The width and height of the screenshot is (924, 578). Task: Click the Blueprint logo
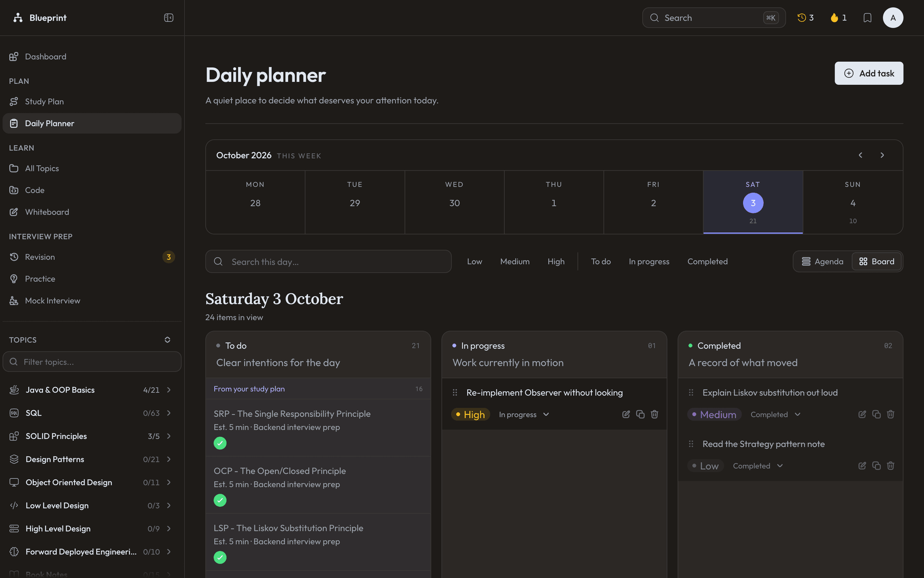[x=39, y=18]
